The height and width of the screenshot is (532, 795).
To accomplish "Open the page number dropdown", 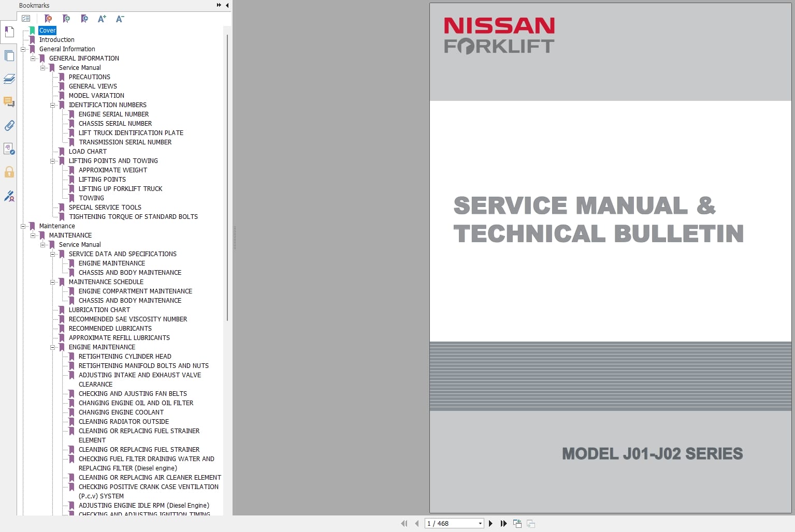I will [480, 524].
